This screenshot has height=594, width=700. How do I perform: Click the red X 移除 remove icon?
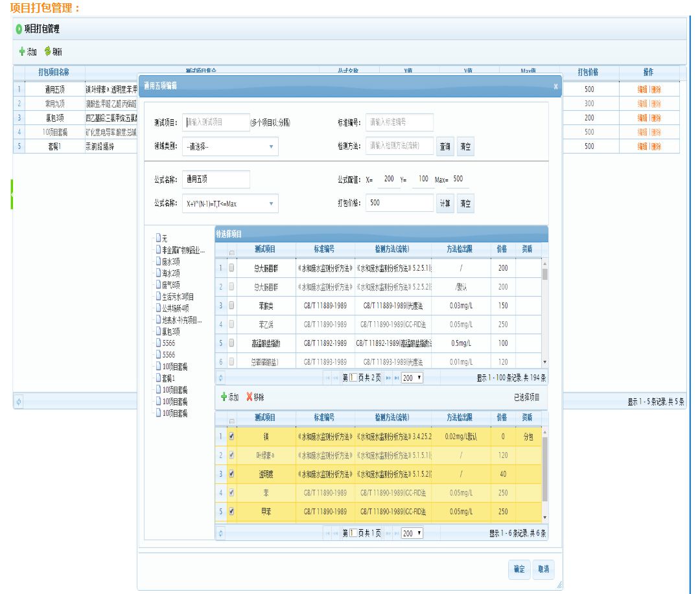(250, 397)
